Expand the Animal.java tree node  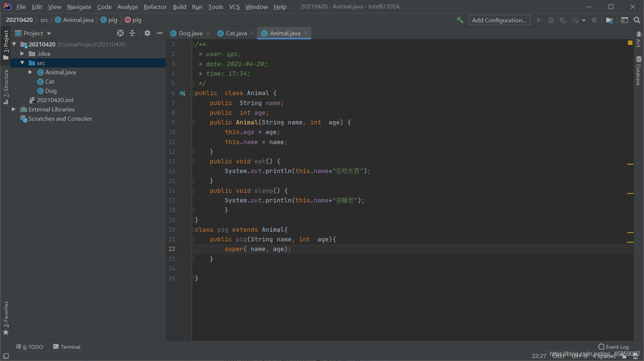tap(30, 72)
